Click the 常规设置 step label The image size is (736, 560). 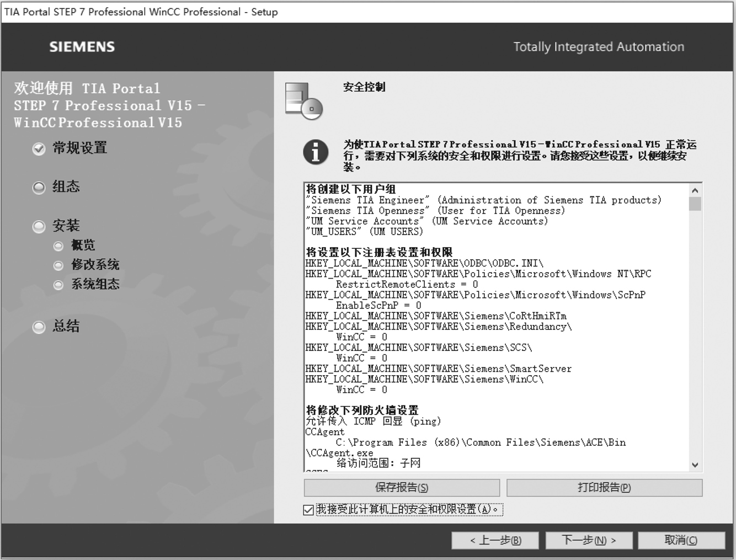click(x=79, y=148)
